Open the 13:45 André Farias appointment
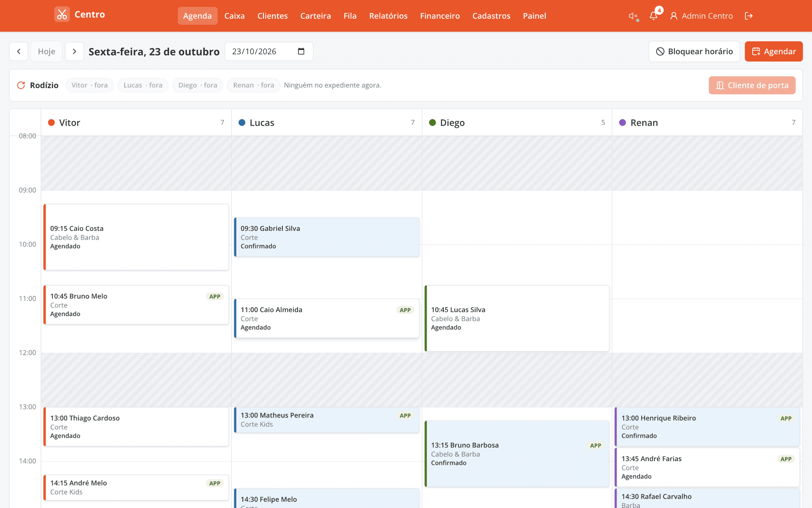The width and height of the screenshot is (812, 508). (x=707, y=467)
